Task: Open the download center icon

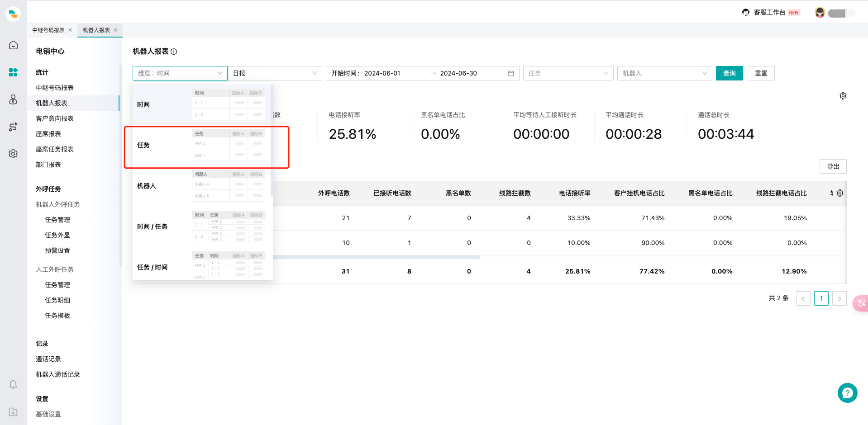Action: click(13, 412)
